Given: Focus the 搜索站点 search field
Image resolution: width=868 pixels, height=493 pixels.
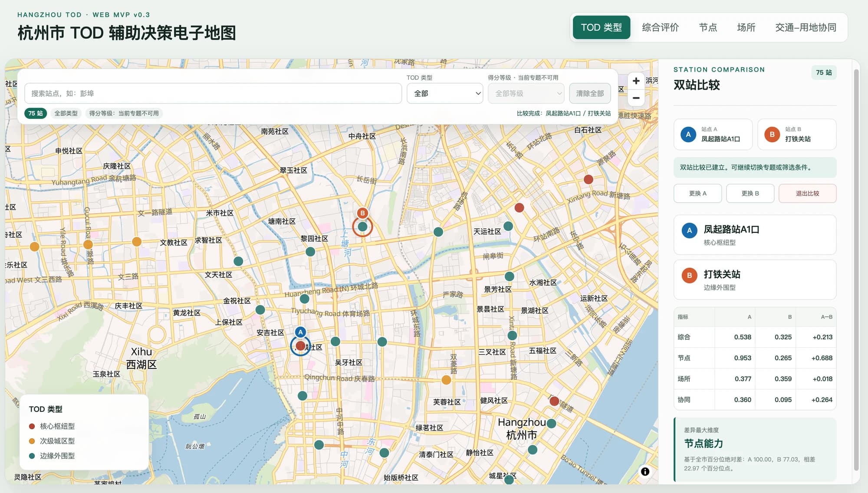Looking at the screenshot, I should (x=213, y=93).
